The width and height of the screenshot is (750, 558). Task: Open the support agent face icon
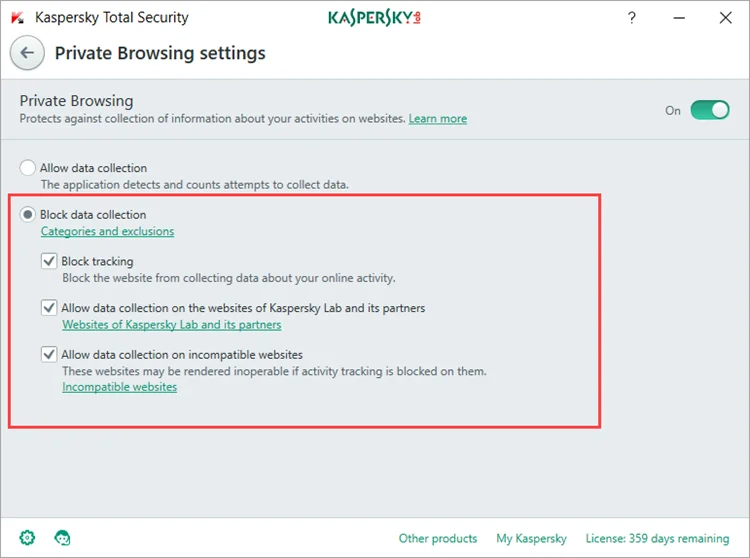click(x=62, y=537)
